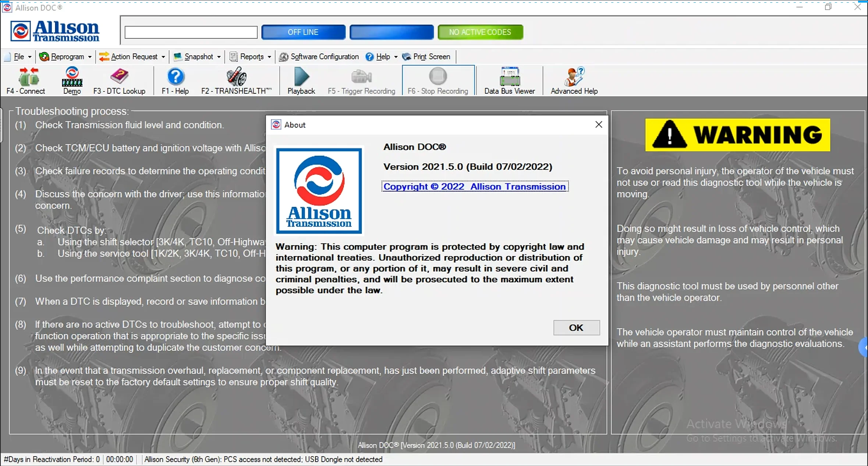Open the Reports menu

(x=251, y=57)
